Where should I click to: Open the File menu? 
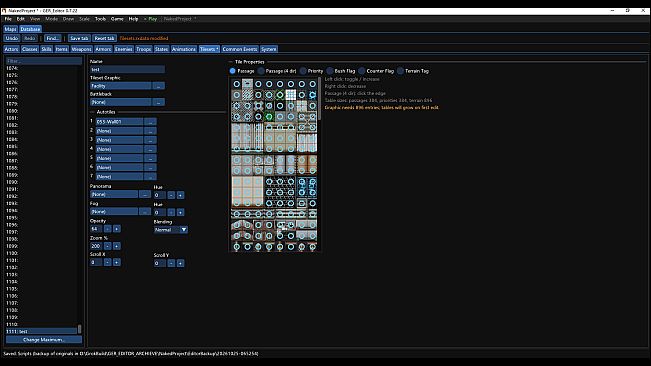(8, 19)
